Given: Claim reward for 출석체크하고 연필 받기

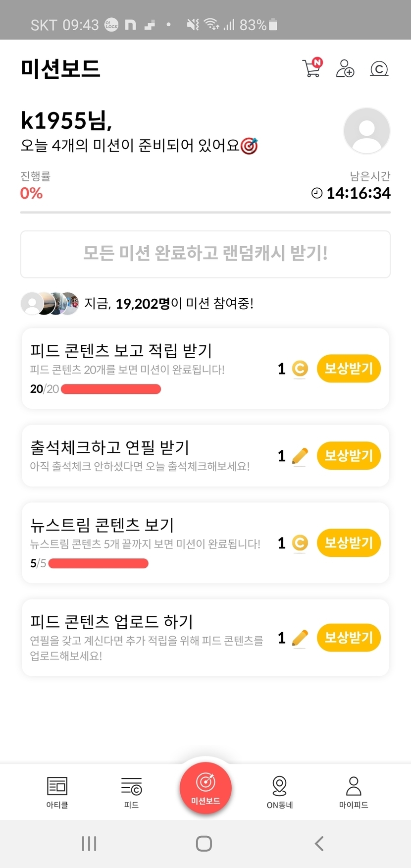Looking at the screenshot, I should pos(349,456).
